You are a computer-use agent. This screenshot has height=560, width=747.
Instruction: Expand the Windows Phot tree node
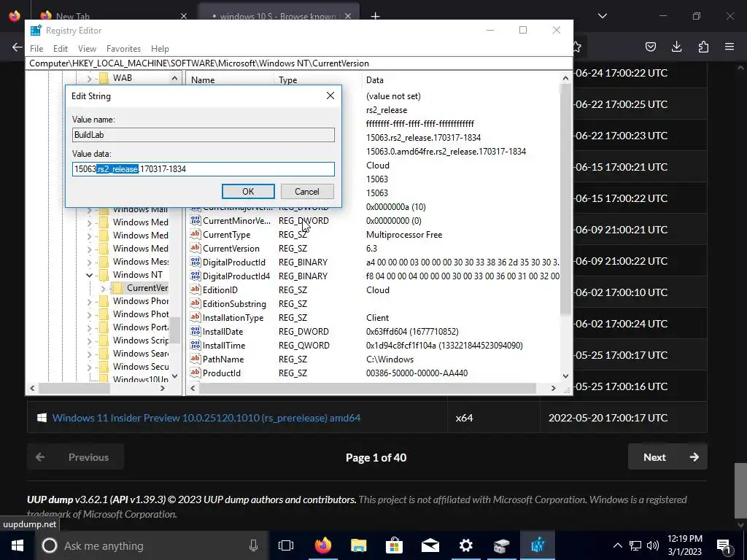89,314
